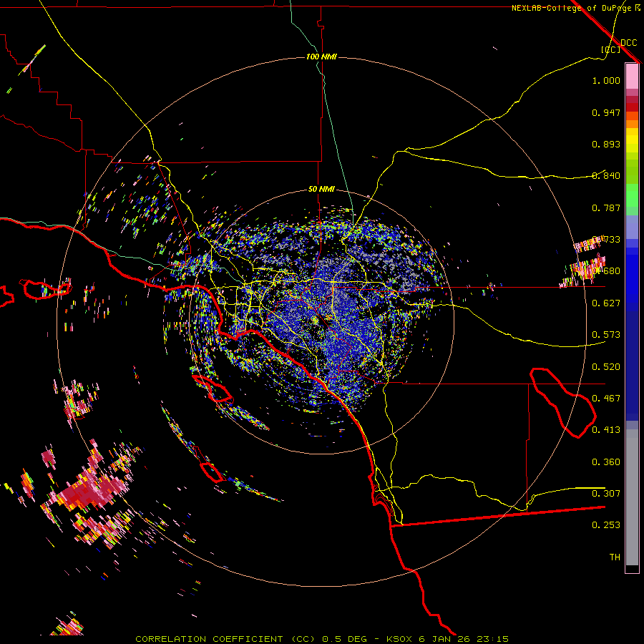Screen dimensions: 644x644
Task: Click the "1.000" color scale value
Action: [x=606, y=80]
